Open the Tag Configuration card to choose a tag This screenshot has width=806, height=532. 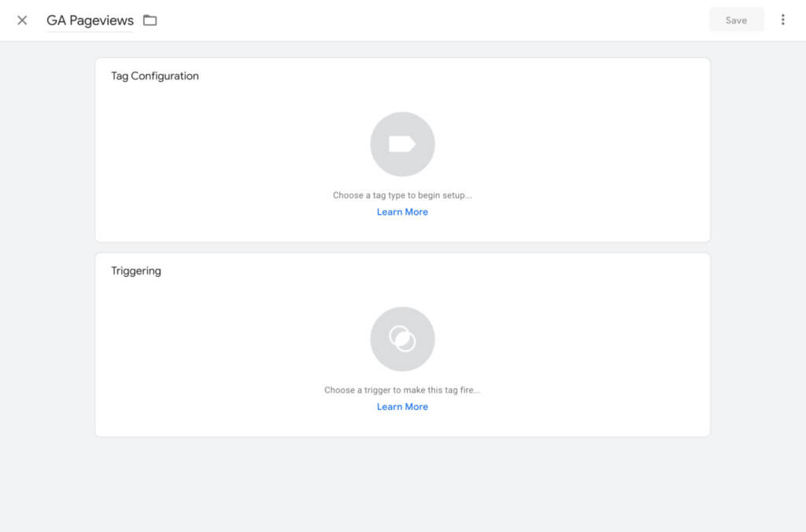[x=402, y=150]
